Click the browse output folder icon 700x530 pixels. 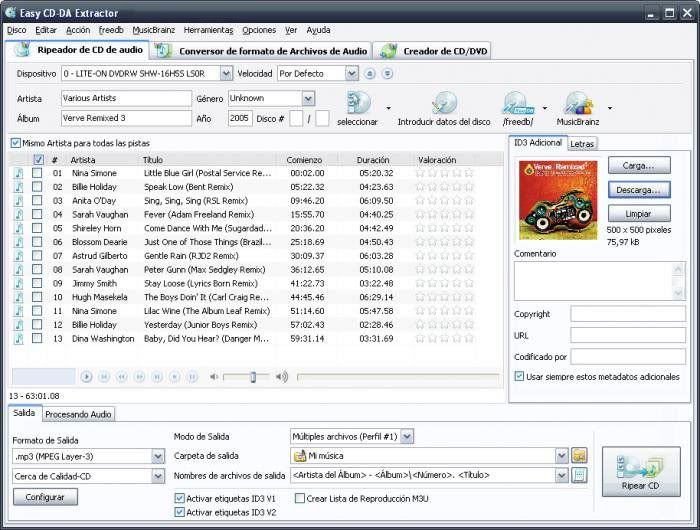[579, 455]
